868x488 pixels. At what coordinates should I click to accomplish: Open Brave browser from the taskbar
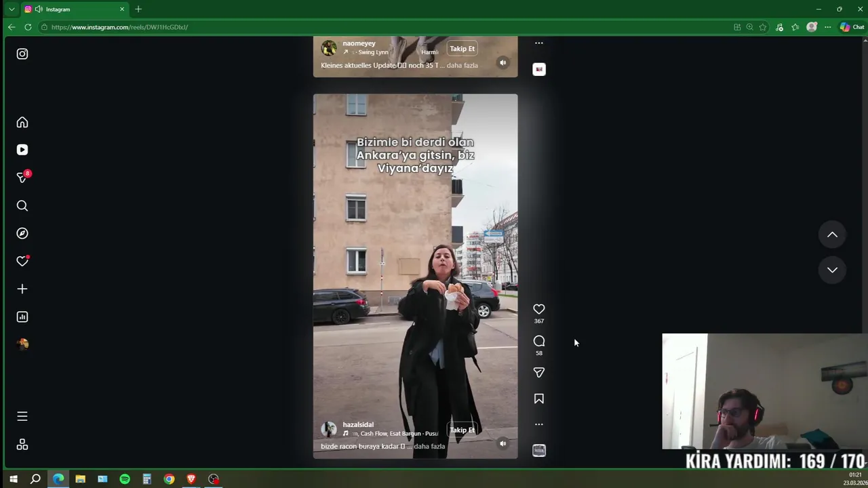tap(191, 479)
